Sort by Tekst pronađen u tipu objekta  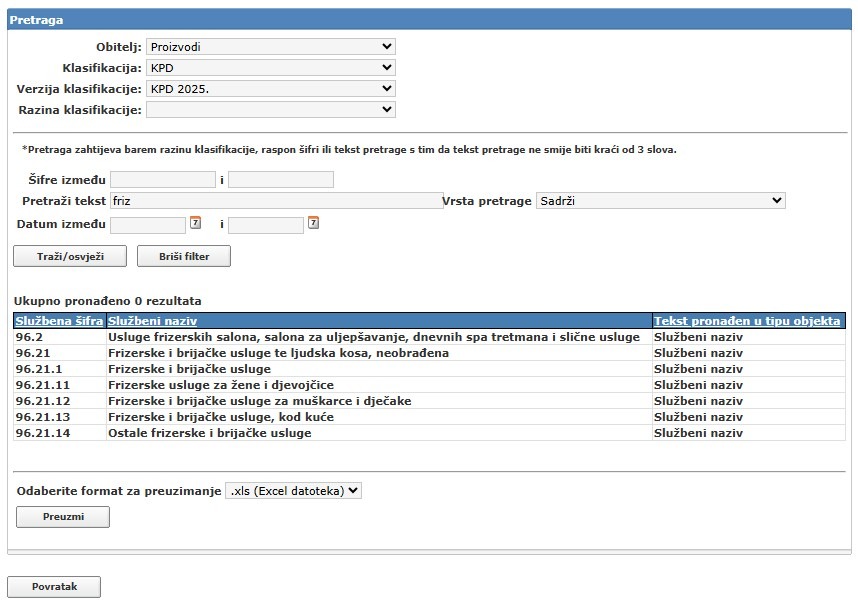pyautogui.click(x=746, y=321)
